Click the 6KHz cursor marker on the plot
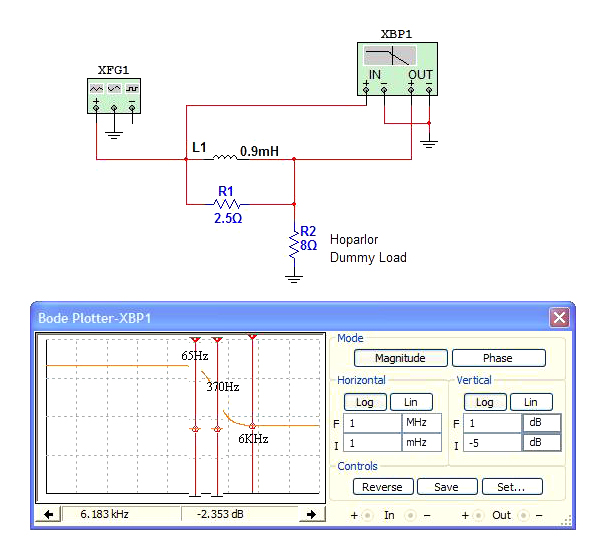The image size is (605, 542). [x=252, y=428]
